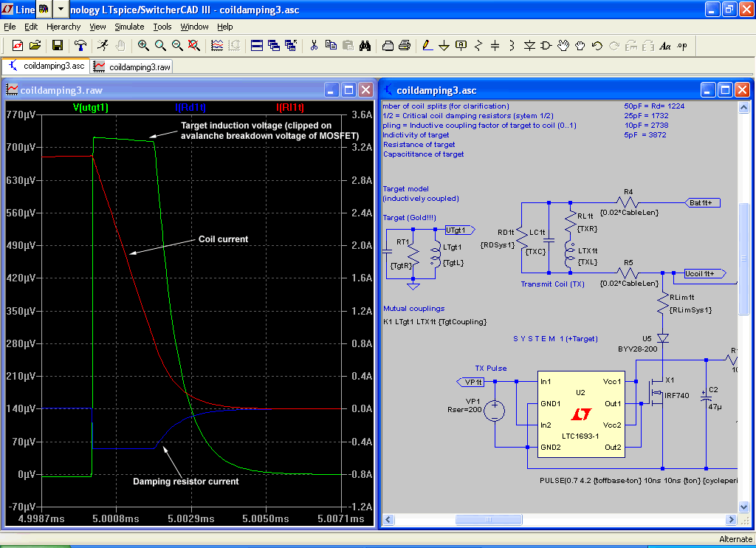Screen dimensions: 756x548
Task: Click the Ucoil1t+ net label flag
Action: (705, 273)
